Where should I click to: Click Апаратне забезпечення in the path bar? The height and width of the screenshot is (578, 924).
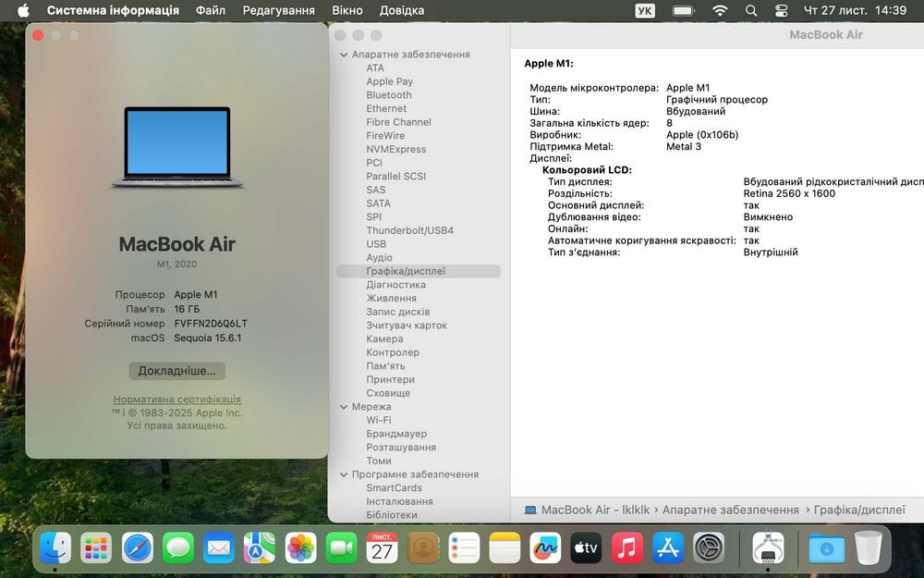coord(731,510)
